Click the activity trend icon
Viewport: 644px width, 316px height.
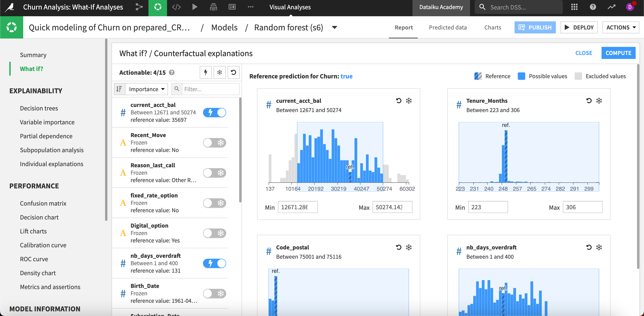(612, 7)
